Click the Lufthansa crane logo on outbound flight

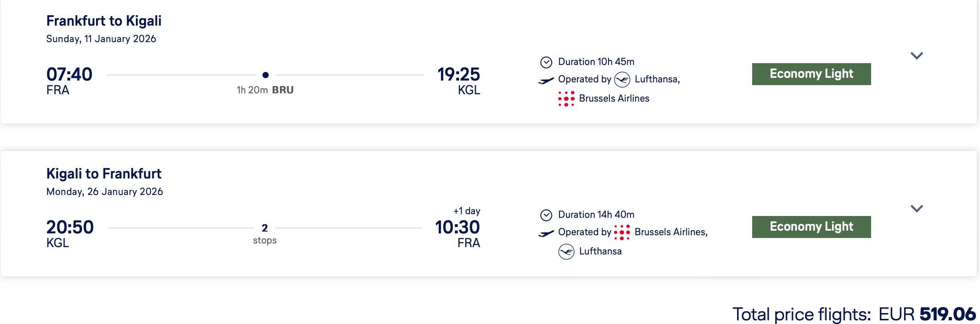pos(622,80)
